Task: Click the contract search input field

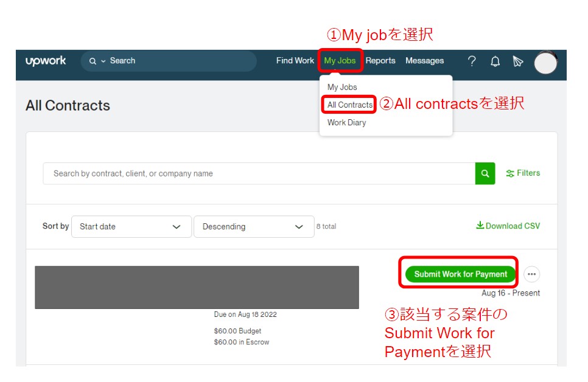Action: (x=259, y=173)
